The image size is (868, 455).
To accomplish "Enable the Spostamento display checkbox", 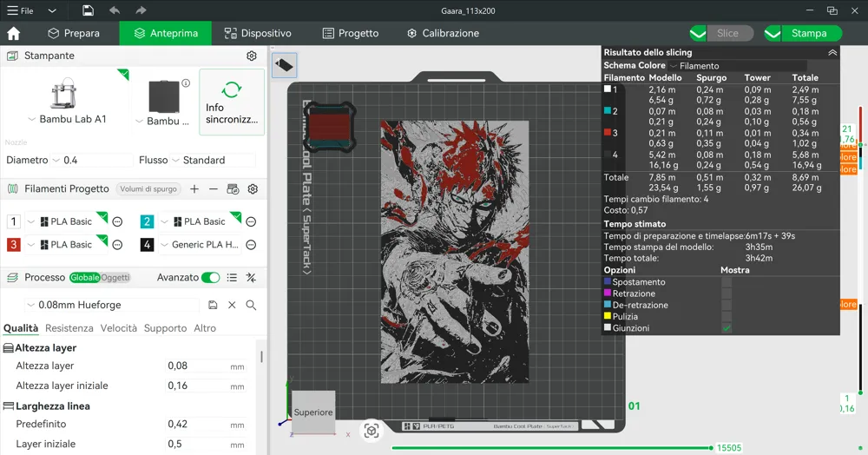I will [x=727, y=282].
